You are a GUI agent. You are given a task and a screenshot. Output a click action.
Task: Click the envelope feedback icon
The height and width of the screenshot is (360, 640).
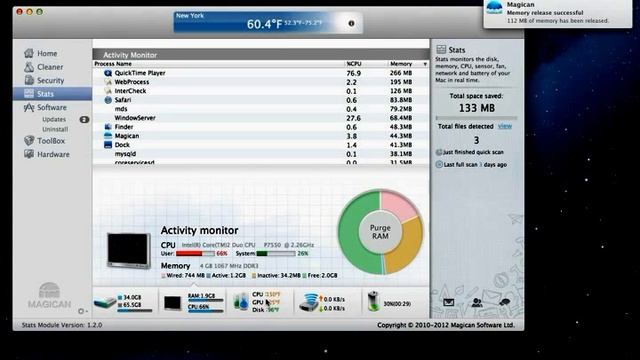[x=449, y=302]
